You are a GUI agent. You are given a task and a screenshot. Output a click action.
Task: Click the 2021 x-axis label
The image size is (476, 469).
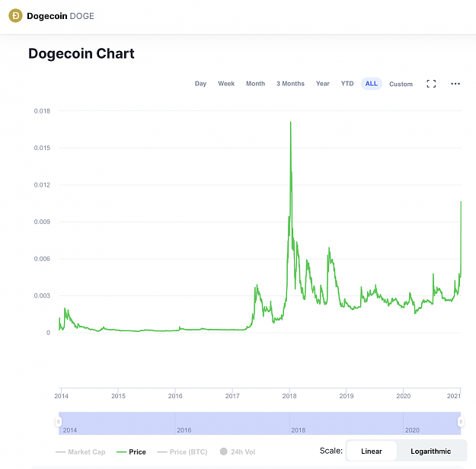[x=454, y=396]
